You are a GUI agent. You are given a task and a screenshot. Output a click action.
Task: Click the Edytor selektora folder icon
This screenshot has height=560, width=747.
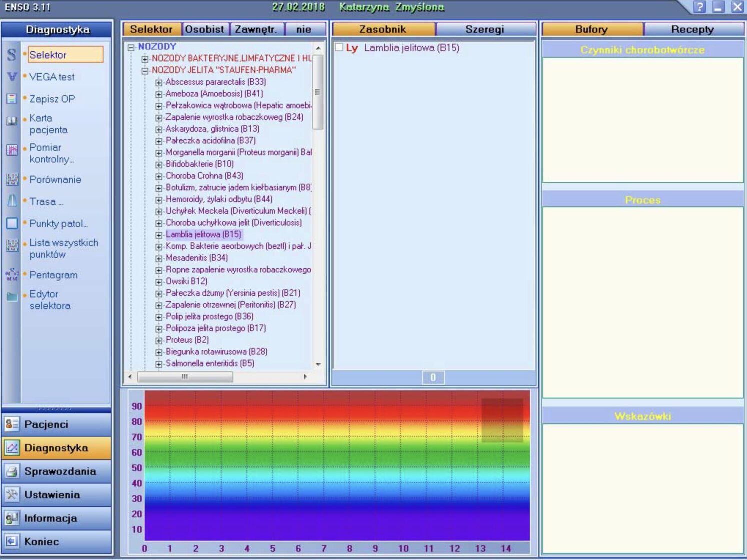12,296
